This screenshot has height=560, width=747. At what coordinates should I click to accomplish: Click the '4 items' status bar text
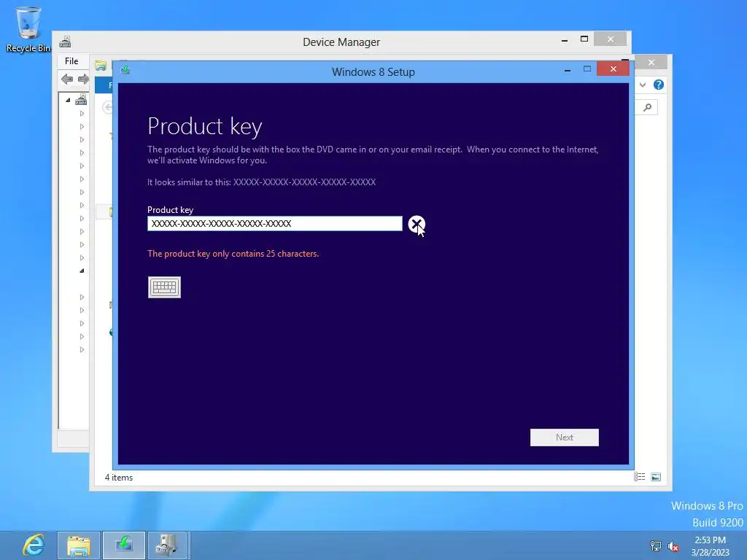(119, 477)
